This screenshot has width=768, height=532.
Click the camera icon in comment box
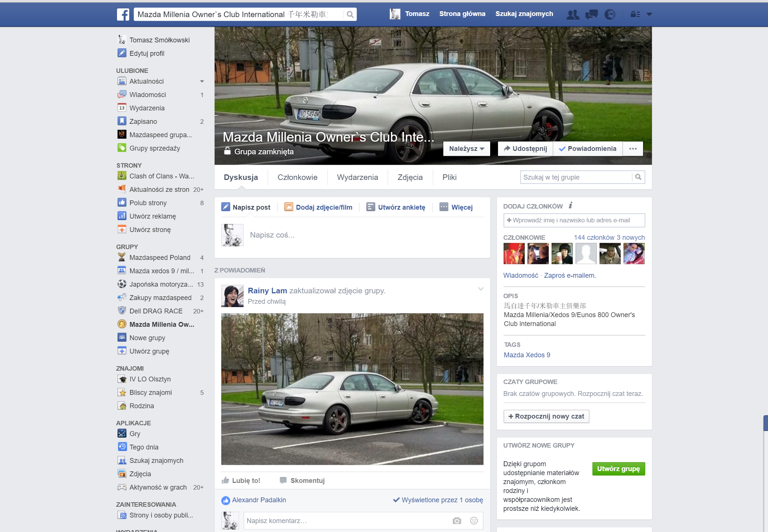tap(457, 521)
